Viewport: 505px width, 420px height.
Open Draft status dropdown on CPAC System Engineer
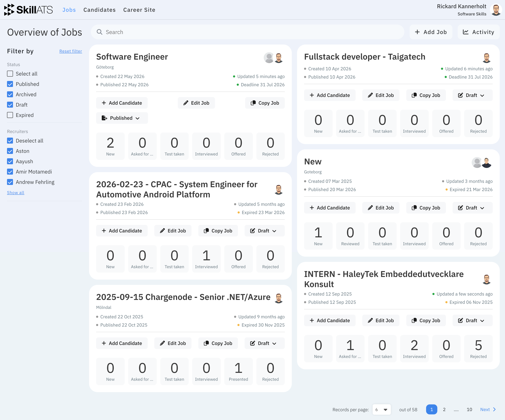pyautogui.click(x=265, y=231)
